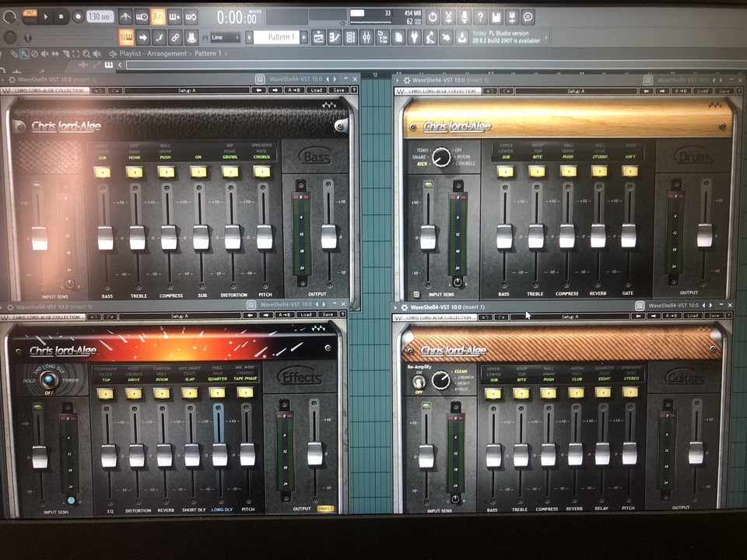Open Setup A preset menu in Bass plugin

coord(187,90)
